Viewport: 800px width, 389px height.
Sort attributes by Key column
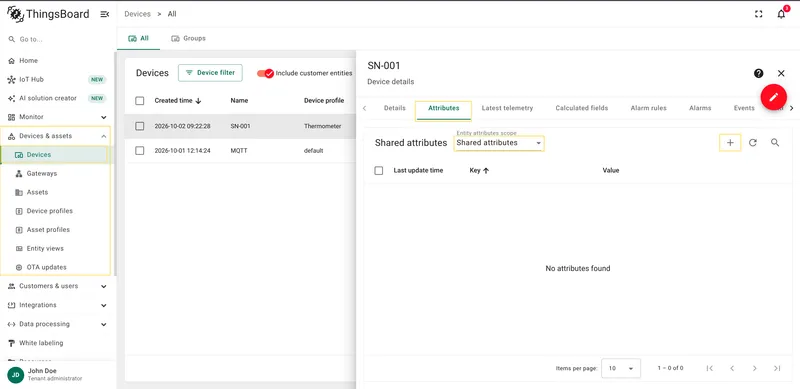point(479,171)
